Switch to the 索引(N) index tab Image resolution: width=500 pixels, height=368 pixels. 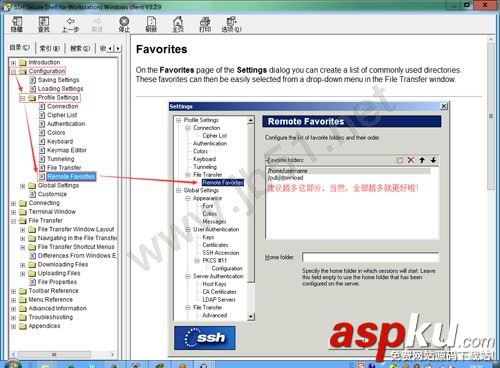coord(50,48)
